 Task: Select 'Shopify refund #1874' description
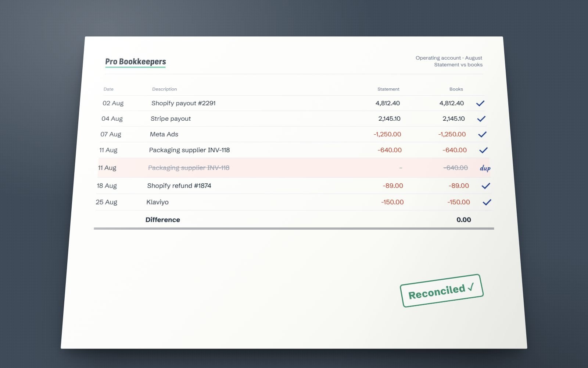(179, 186)
